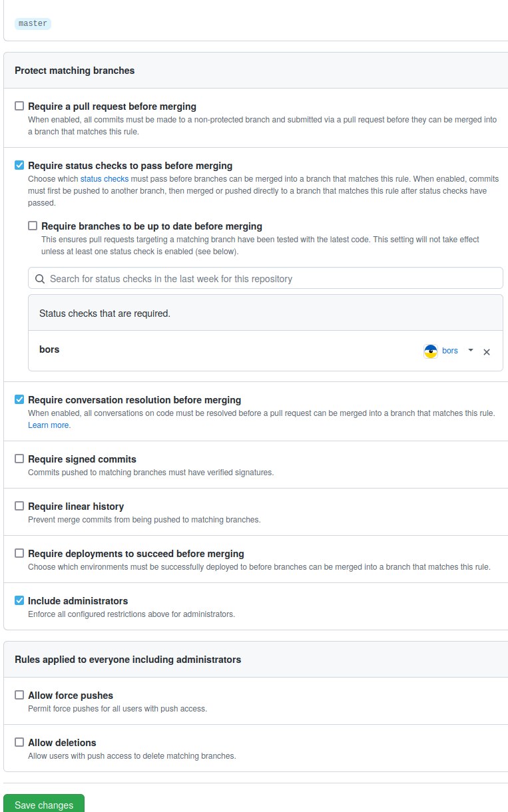Enable Require a pull request before merging
The height and width of the screenshot is (812, 508).
19,106
